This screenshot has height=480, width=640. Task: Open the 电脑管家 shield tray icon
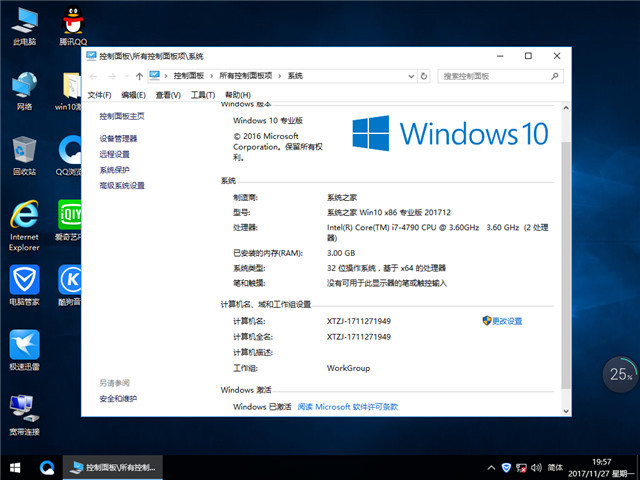(x=506, y=468)
